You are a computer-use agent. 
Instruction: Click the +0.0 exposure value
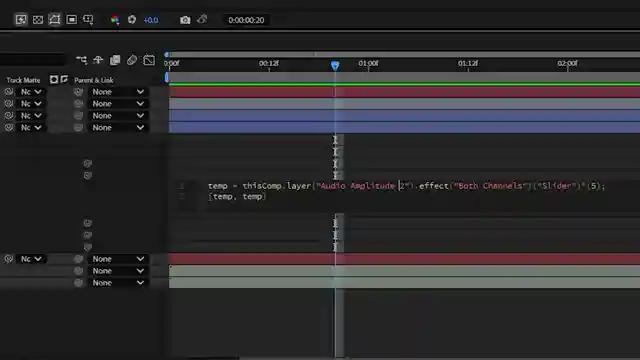pyautogui.click(x=151, y=20)
